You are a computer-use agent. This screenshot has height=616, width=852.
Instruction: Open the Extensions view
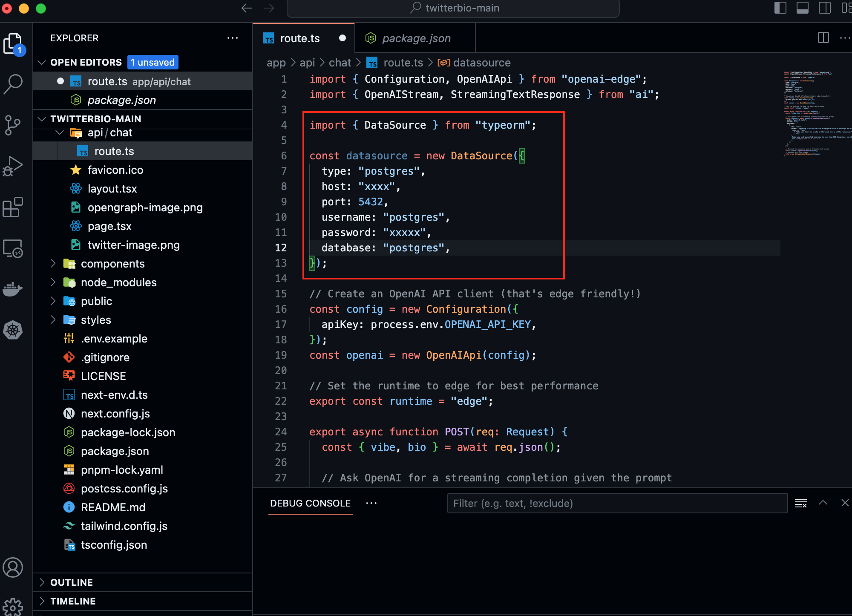click(13, 207)
